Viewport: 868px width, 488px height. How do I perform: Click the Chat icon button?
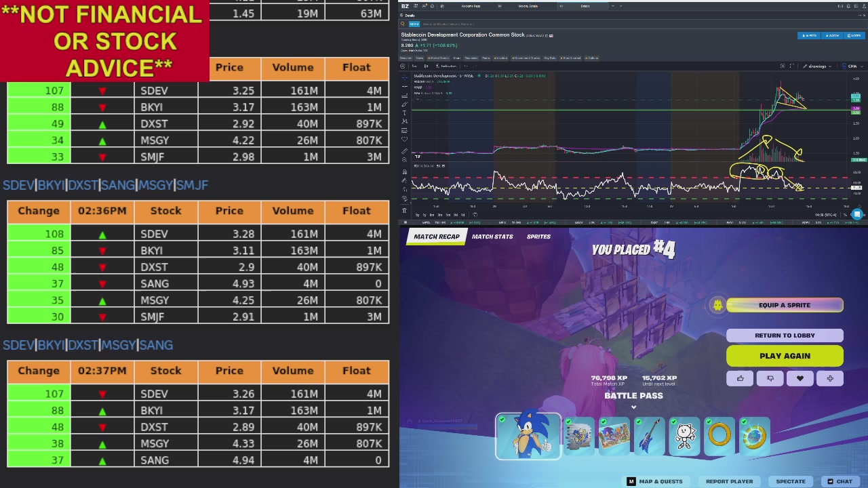838,481
